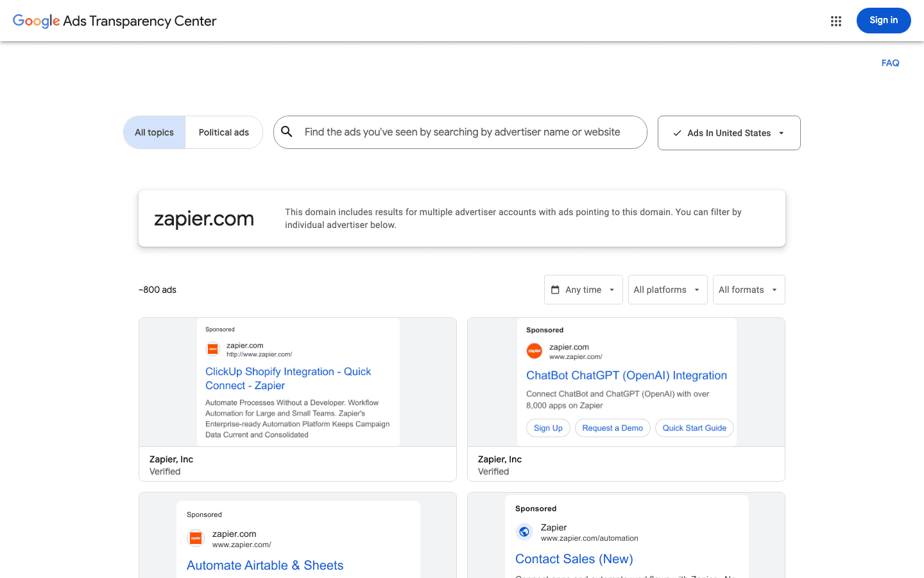Focus the advertiser search field

460,132
